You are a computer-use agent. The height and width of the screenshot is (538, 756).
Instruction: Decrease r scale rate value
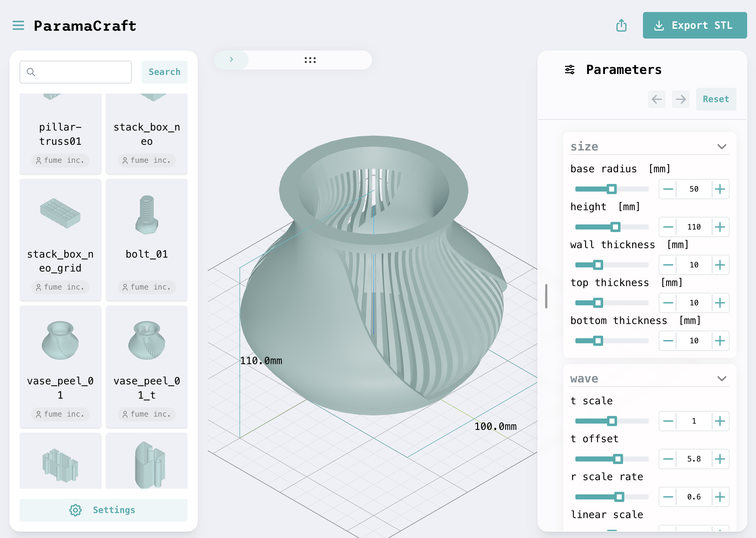tap(668, 497)
